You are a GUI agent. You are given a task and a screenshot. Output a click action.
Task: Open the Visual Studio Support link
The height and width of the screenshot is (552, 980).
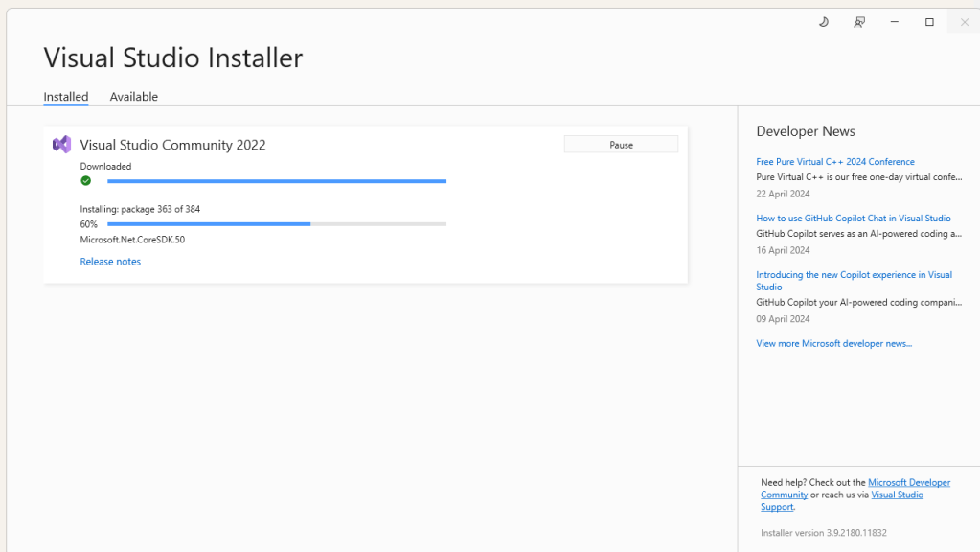897,494
